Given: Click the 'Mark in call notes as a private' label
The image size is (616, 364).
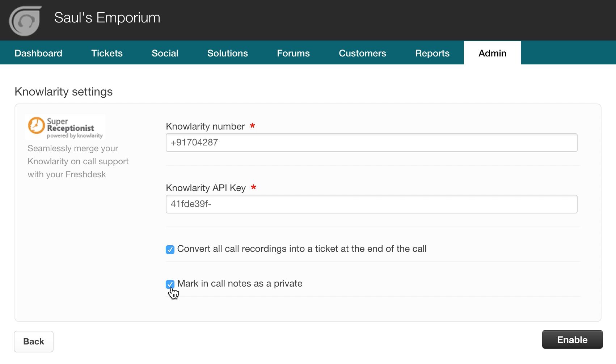Looking at the screenshot, I should [x=240, y=283].
